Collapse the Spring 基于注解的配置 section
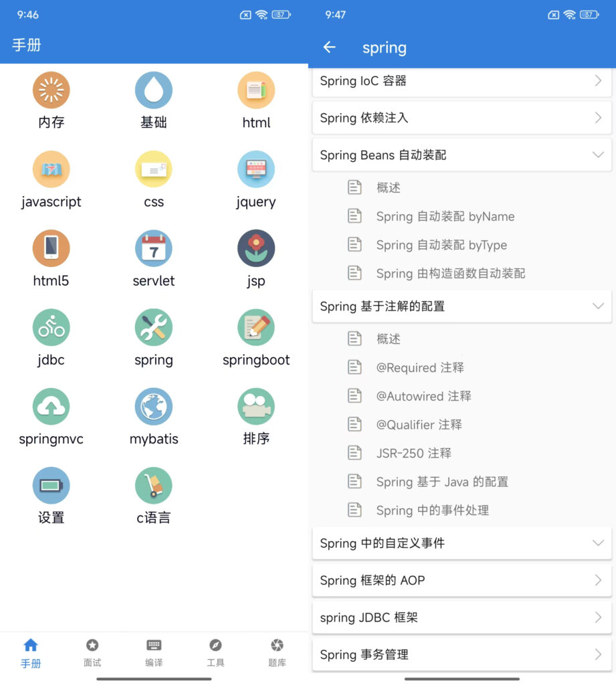The height and width of the screenshot is (685, 616). [598, 306]
